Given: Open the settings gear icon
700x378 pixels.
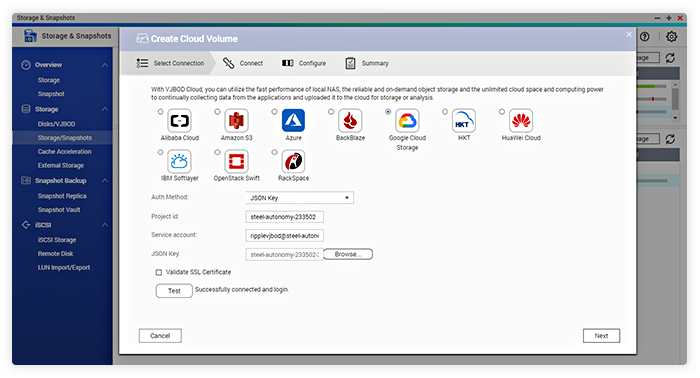Looking at the screenshot, I should click(671, 37).
